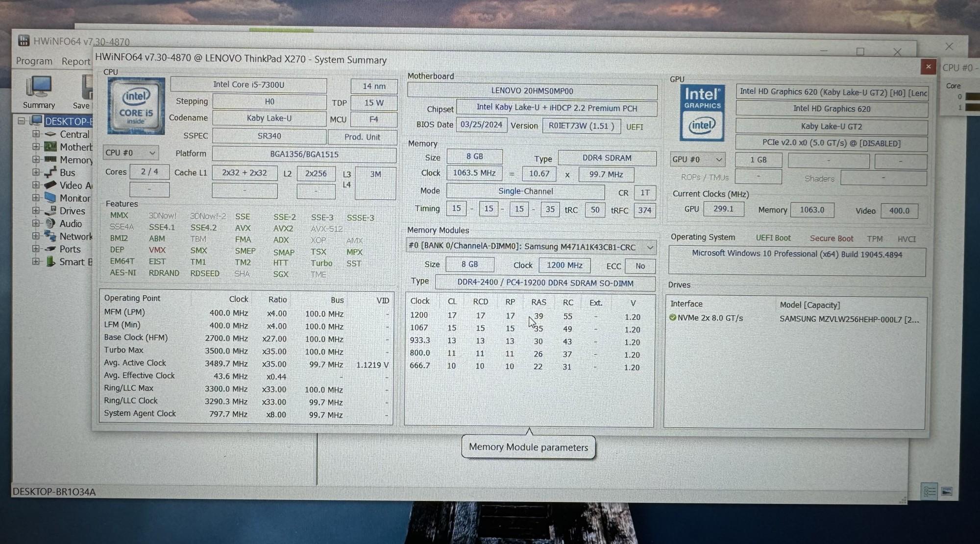
Task: Click the Memory module tree icon
Action: pos(50,159)
